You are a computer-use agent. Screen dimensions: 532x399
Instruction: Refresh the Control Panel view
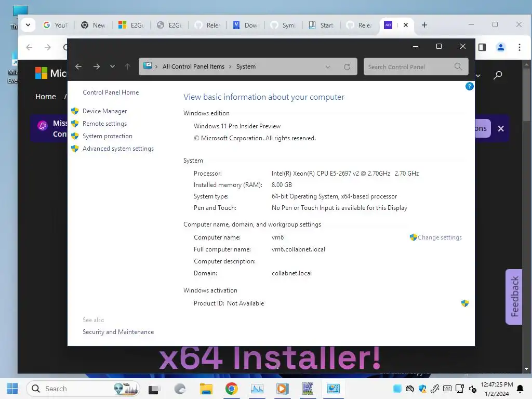coord(347,67)
